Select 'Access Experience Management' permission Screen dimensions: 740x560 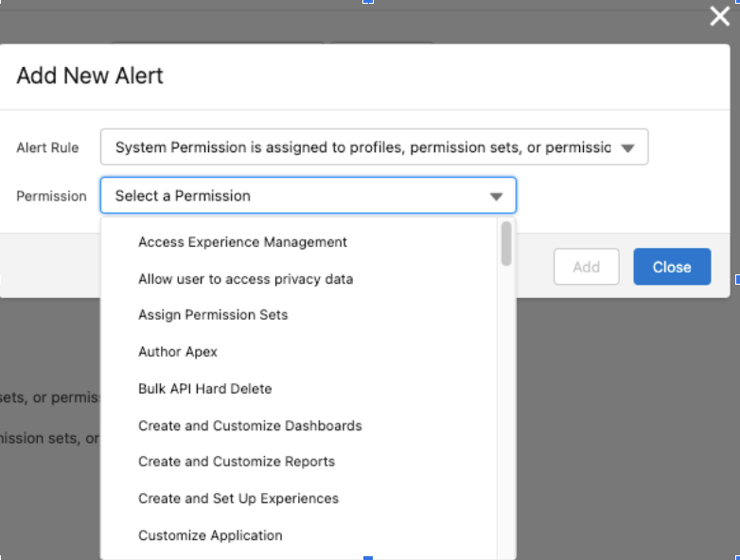click(x=242, y=242)
